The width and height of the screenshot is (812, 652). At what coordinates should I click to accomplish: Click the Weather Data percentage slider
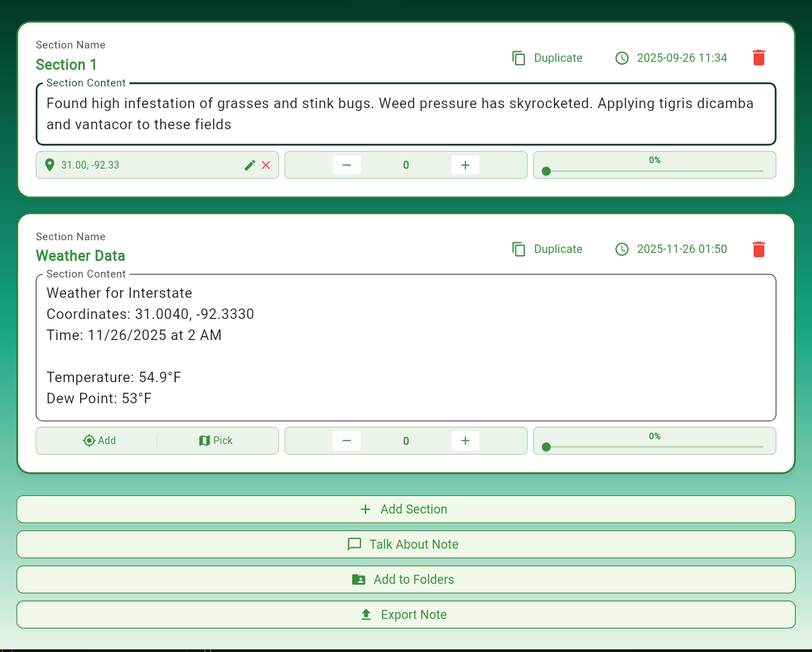(654, 447)
